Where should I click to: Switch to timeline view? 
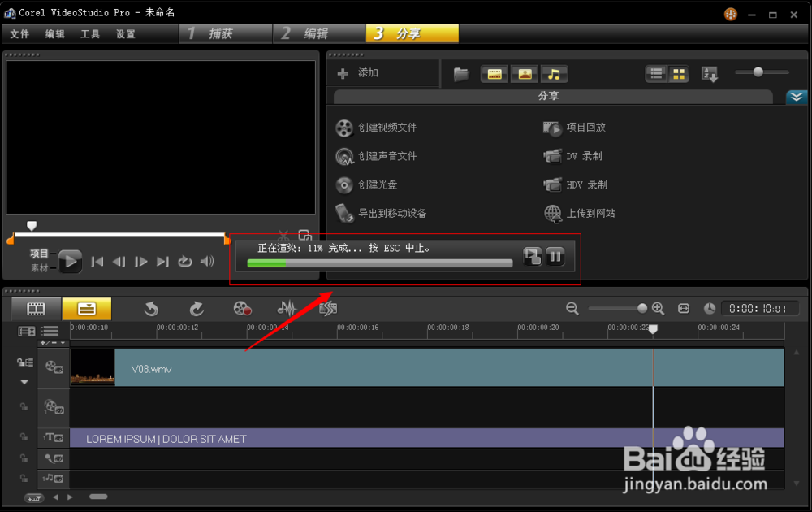[x=87, y=309]
